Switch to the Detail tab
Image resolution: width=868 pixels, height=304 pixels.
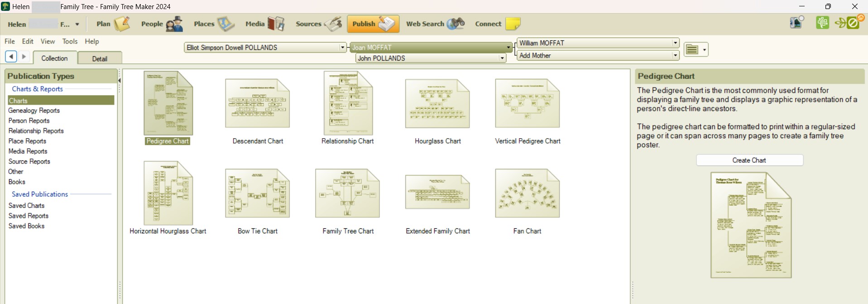coord(100,58)
